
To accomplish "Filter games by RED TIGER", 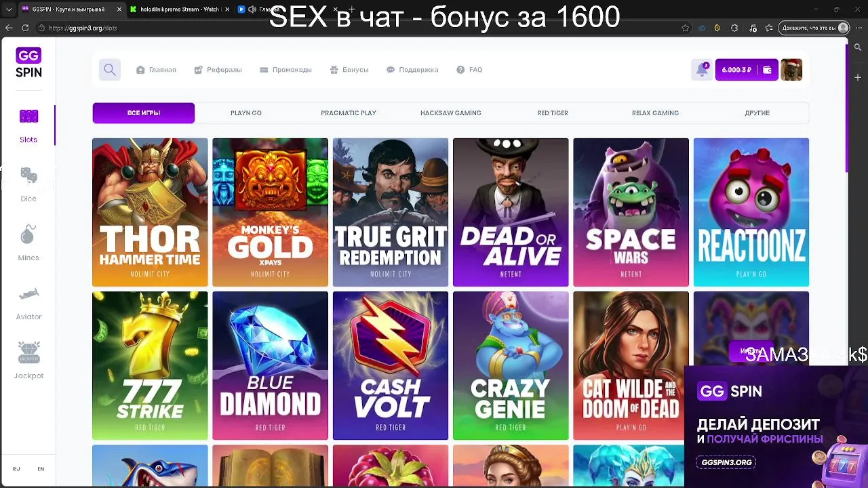I will coord(553,113).
